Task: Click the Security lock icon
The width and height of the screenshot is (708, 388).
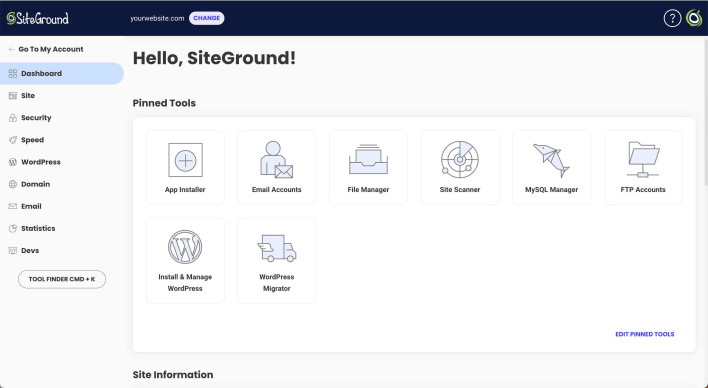Action: pyautogui.click(x=13, y=118)
